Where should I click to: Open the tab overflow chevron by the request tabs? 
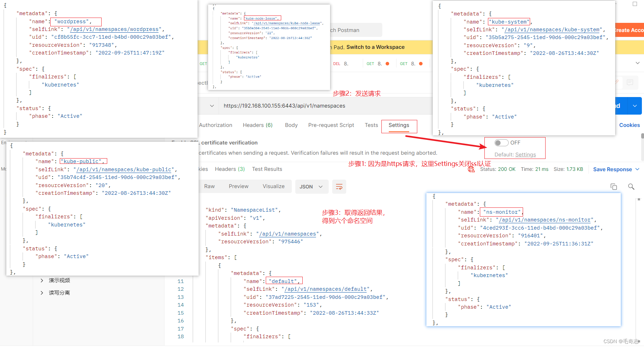(638, 63)
